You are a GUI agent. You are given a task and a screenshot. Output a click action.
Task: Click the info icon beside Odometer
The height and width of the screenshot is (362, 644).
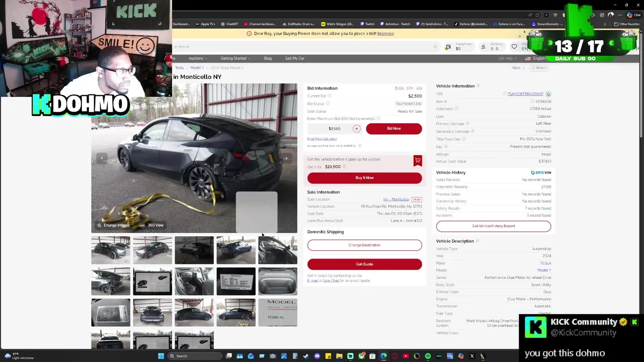pos(457,109)
